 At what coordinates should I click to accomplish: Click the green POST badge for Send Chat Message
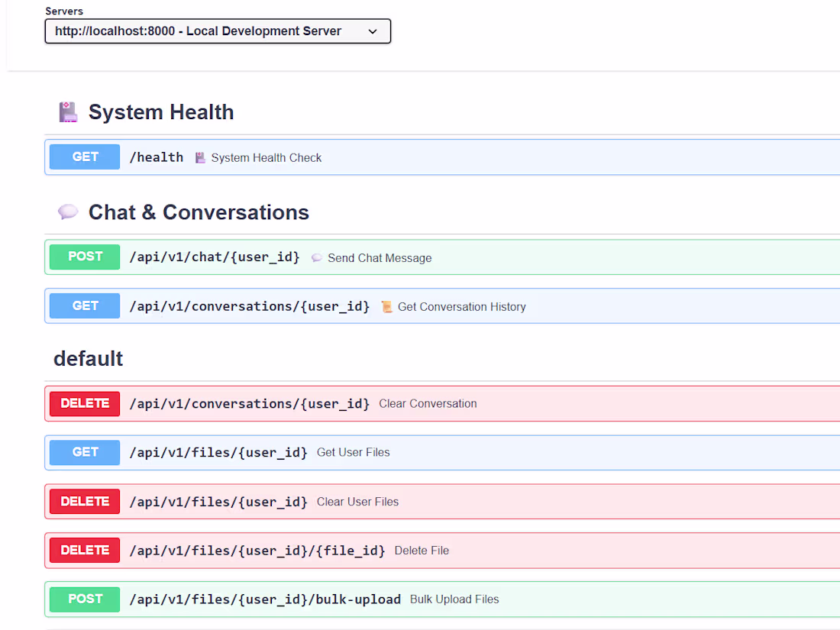(84, 257)
